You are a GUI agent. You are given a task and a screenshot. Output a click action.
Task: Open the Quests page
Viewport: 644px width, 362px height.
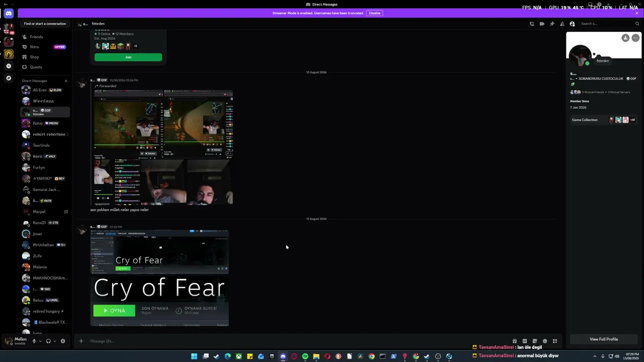tap(45, 67)
